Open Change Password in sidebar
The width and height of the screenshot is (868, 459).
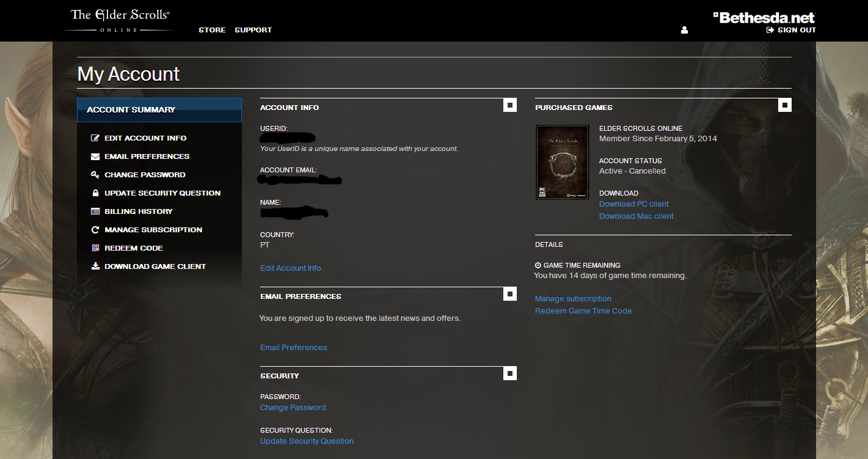tap(145, 175)
